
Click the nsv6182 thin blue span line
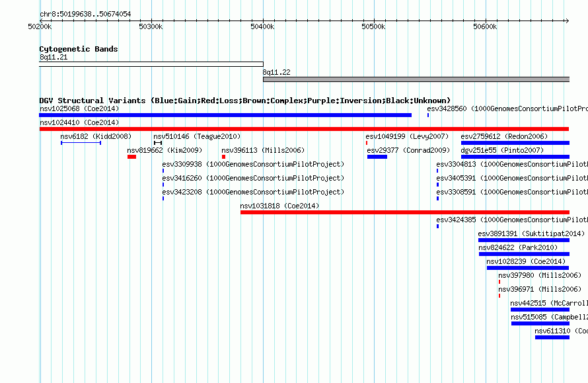tap(81, 143)
